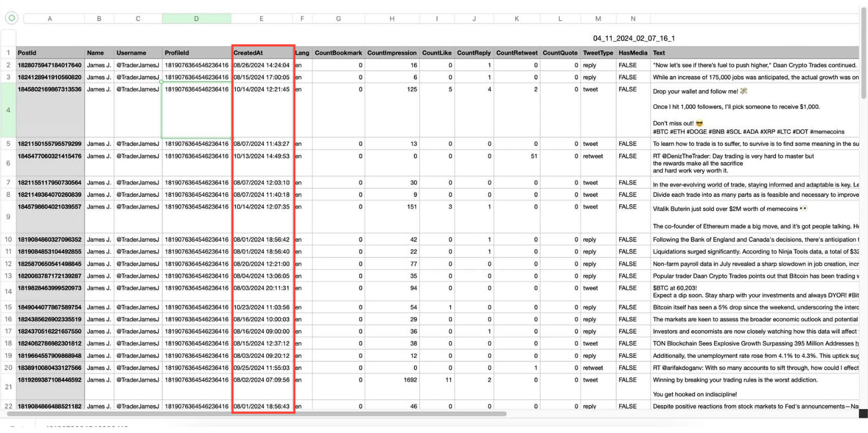Select row 4 number header

click(x=8, y=110)
